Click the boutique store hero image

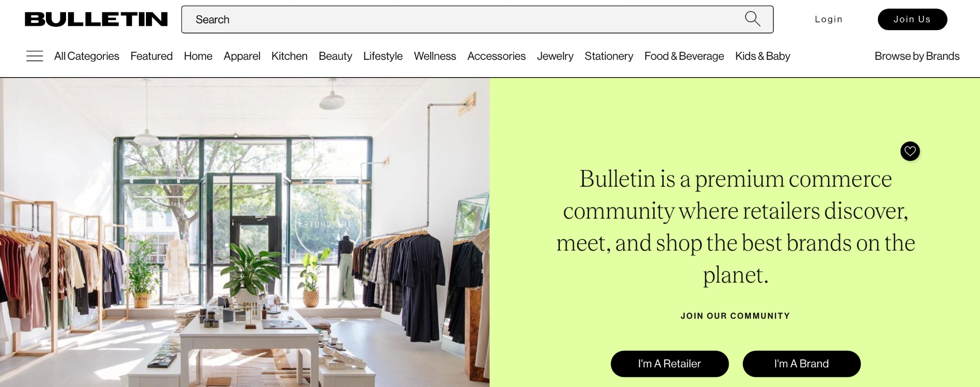tap(245, 232)
